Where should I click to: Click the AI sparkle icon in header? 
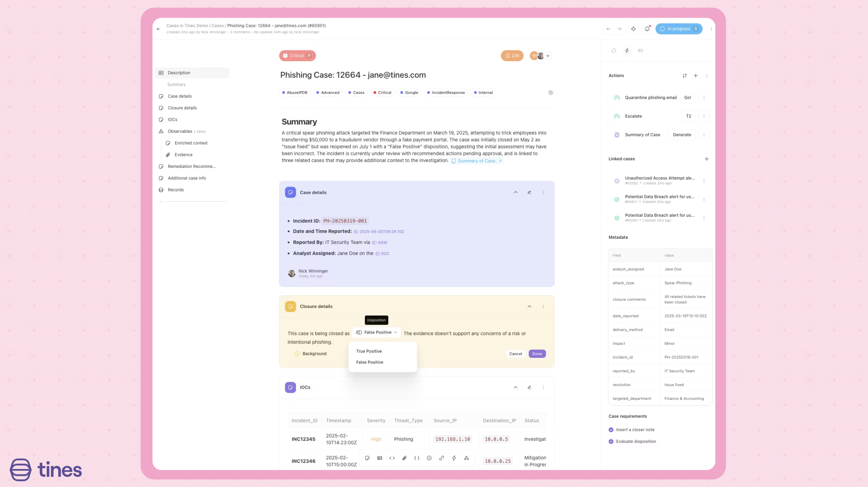pos(633,29)
